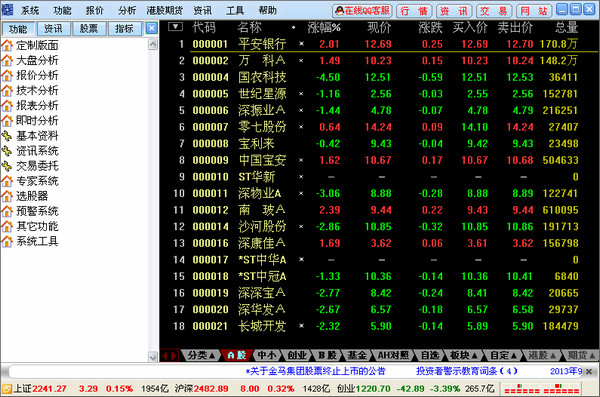Sort by the 总量 column header
600x397 pixels.
coord(566,28)
